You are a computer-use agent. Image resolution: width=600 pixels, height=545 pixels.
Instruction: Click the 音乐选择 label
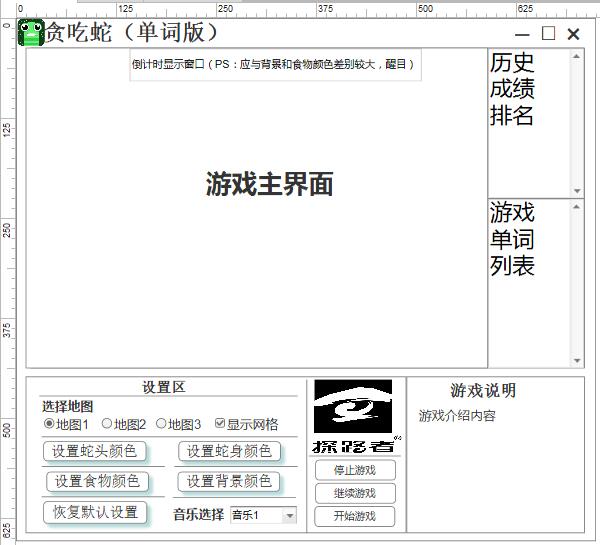pyautogui.click(x=199, y=515)
